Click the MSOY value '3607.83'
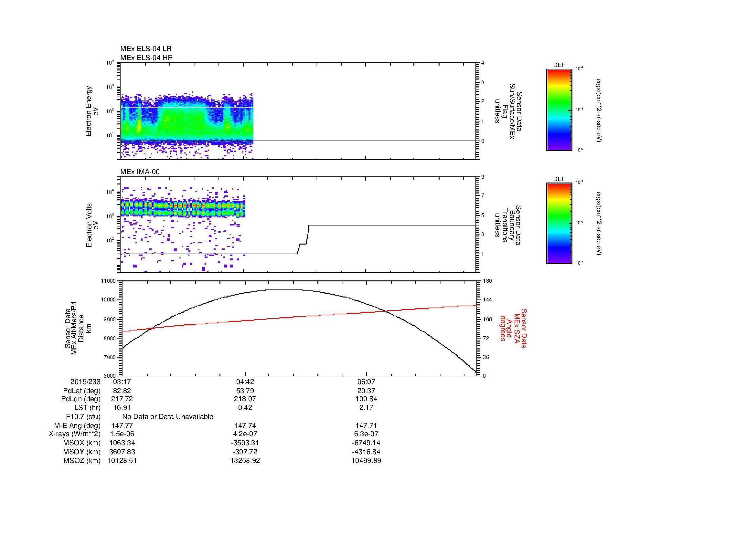This screenshot has height=534, width=756. tap(122, 452)
